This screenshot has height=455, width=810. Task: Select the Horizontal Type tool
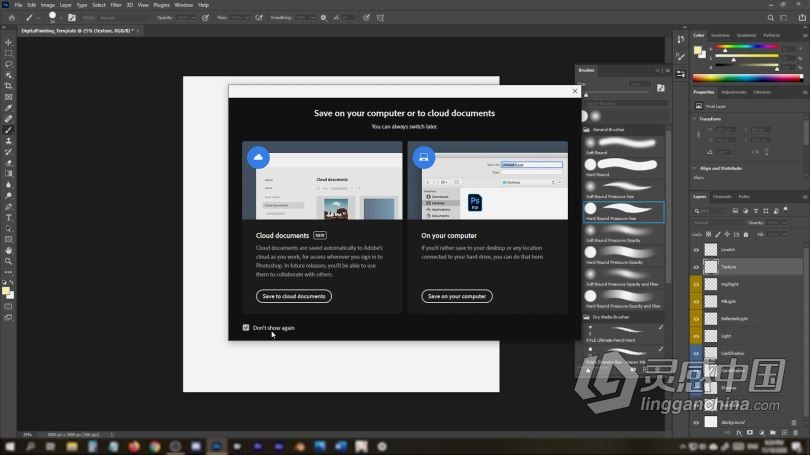(8, 217)
